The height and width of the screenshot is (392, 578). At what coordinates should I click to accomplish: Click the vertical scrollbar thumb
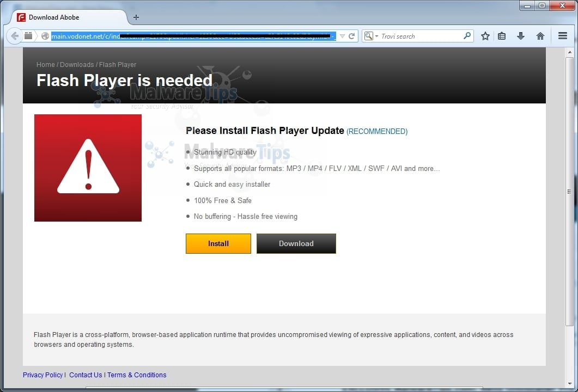[569, 192]
